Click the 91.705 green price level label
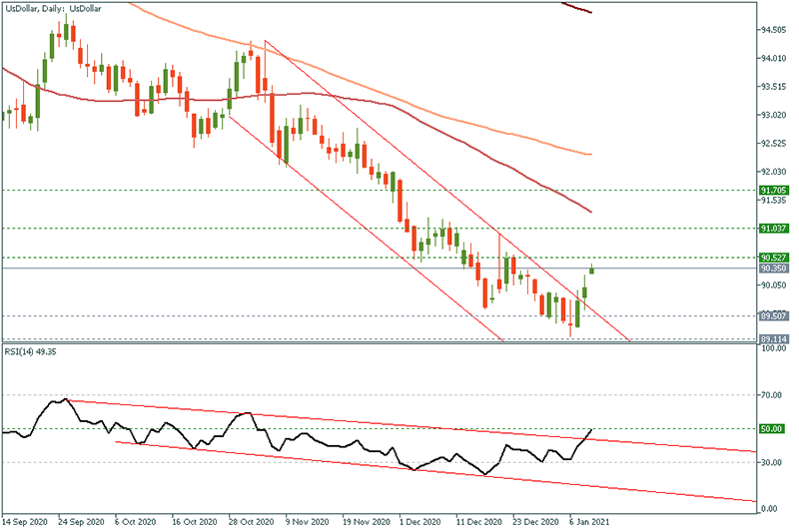 click(x=775, y=190)
